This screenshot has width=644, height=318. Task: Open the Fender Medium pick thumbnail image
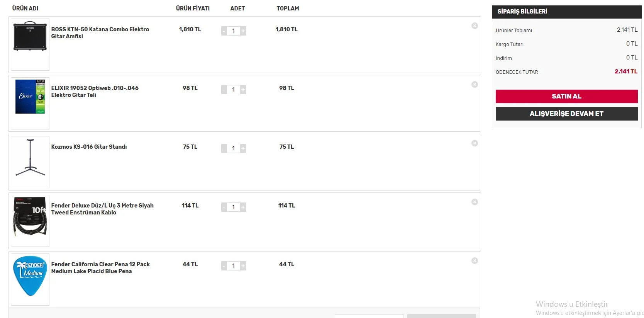click(30, 276)
